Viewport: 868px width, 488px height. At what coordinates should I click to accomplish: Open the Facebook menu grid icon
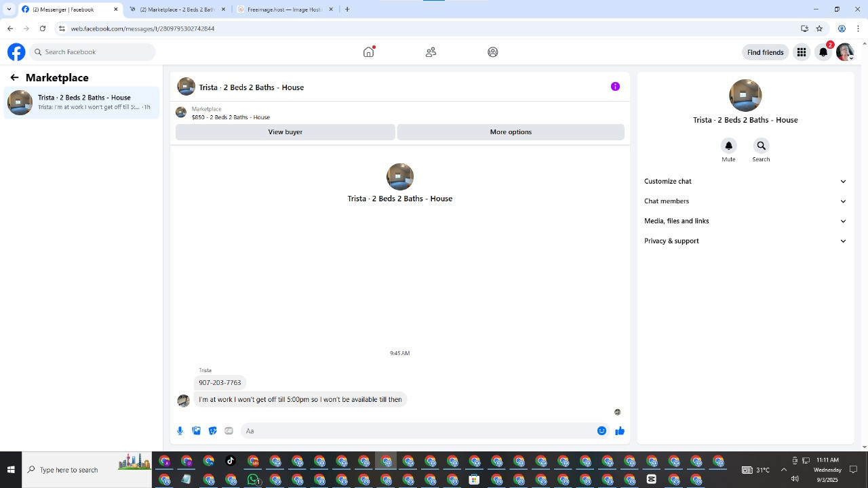(x=802, y=52)
